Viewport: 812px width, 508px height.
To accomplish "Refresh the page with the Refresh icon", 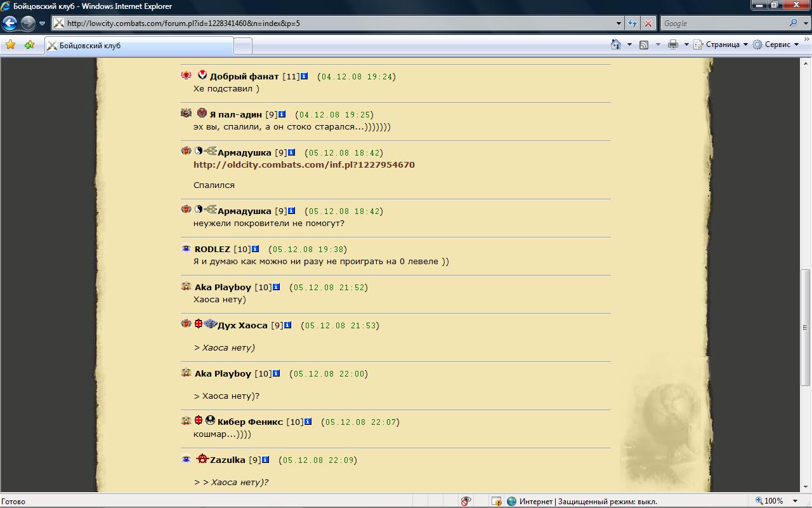I will 632,23.
